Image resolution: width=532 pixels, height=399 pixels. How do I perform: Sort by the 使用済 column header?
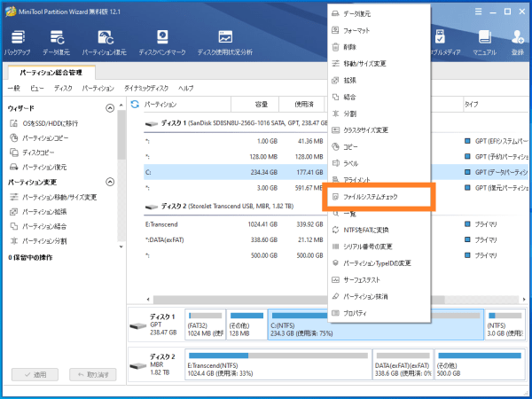301,104
